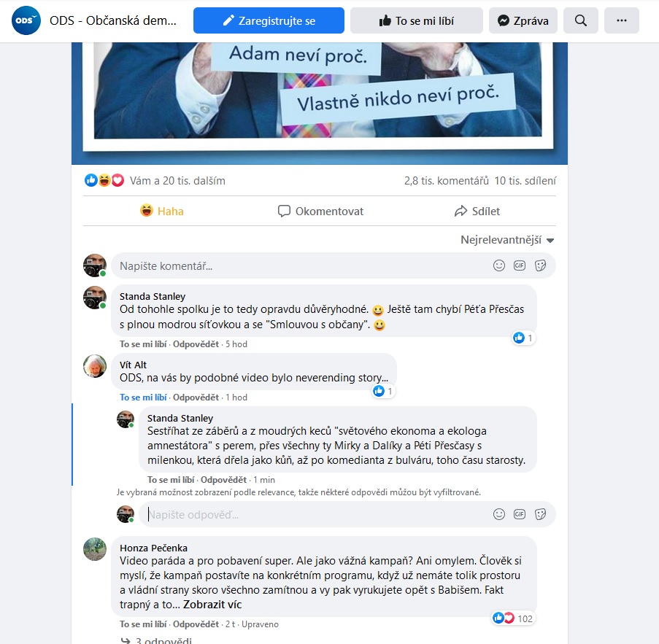659x644 pixels.
Task: Open the Zpráva message button
Action: click(x=523, y=20)
